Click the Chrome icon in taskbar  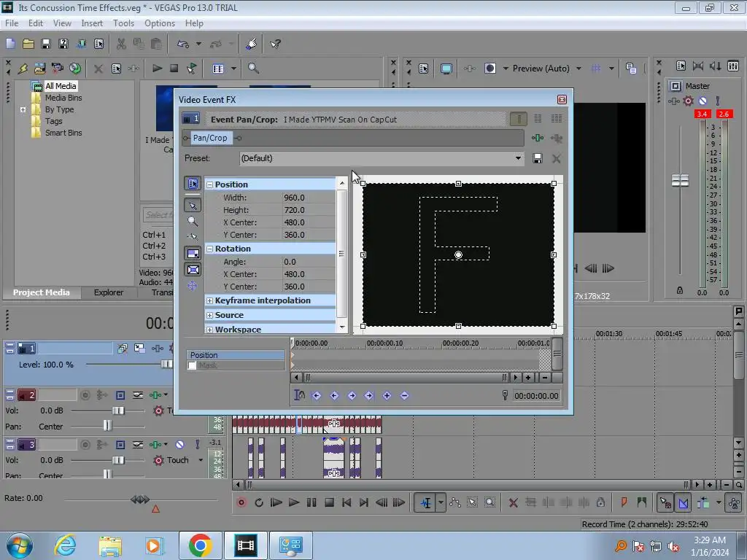pyautogui.click(x=200, y=545)
